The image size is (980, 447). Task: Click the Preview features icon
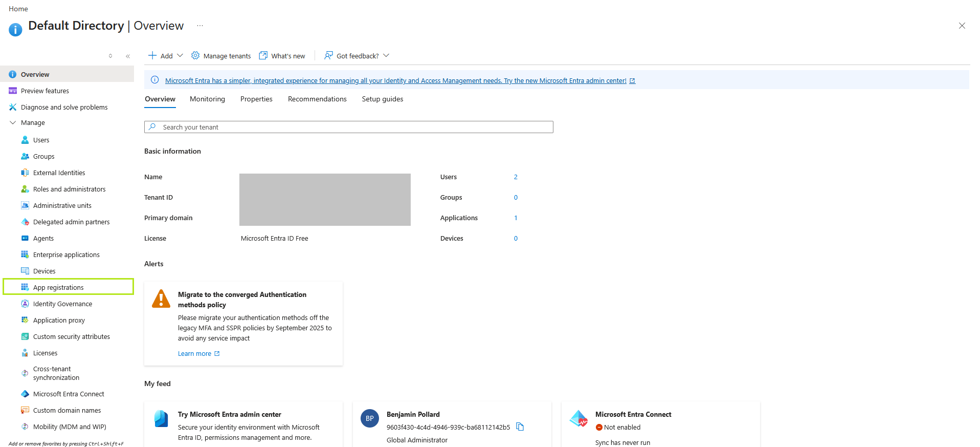13,91
